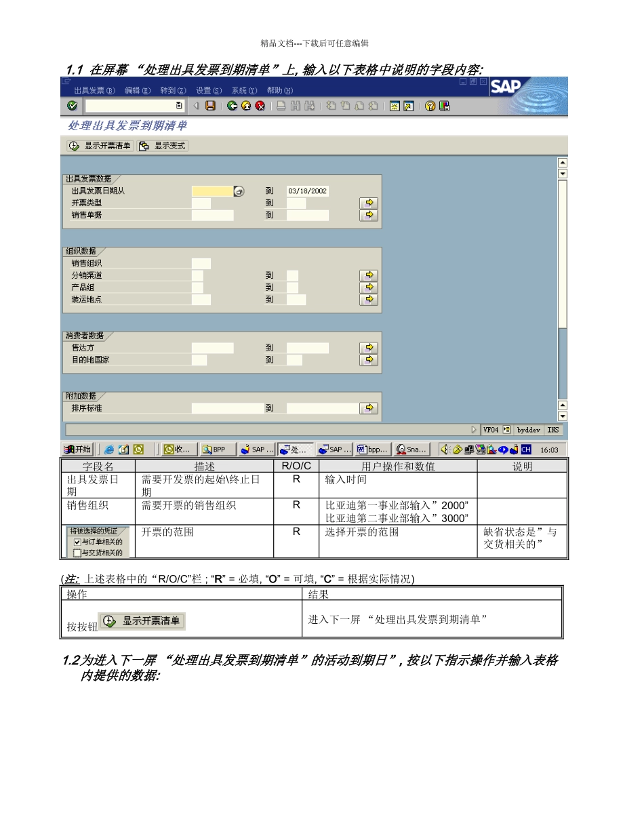This screenshot has width=644, height=834.
Task: Click the 销售组织 input field
Action: click(x=201, y=263)
